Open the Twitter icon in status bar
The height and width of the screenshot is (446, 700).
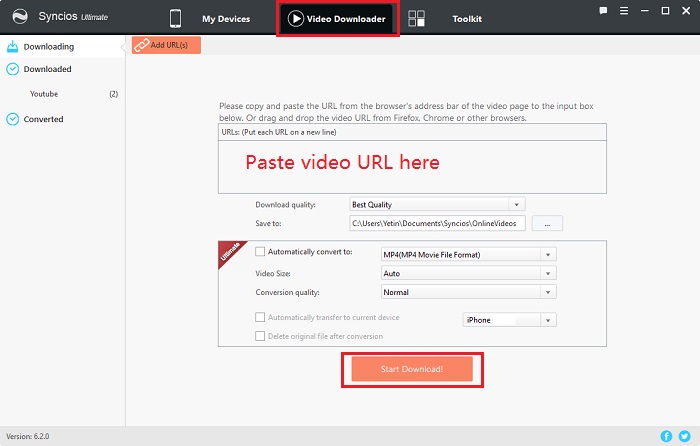pyautogui.click(x=684, y=436)
